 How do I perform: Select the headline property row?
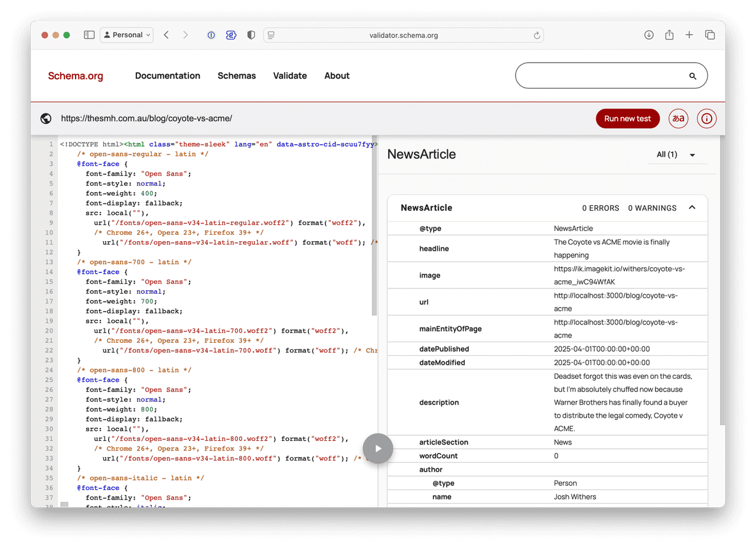tap(548, 248)
